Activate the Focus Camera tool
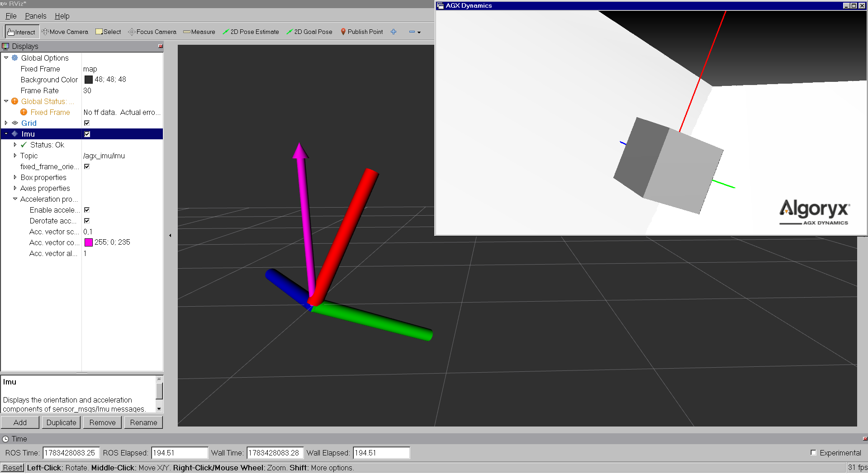This screenshot has width=868, height=474. [x=152, y=32]
